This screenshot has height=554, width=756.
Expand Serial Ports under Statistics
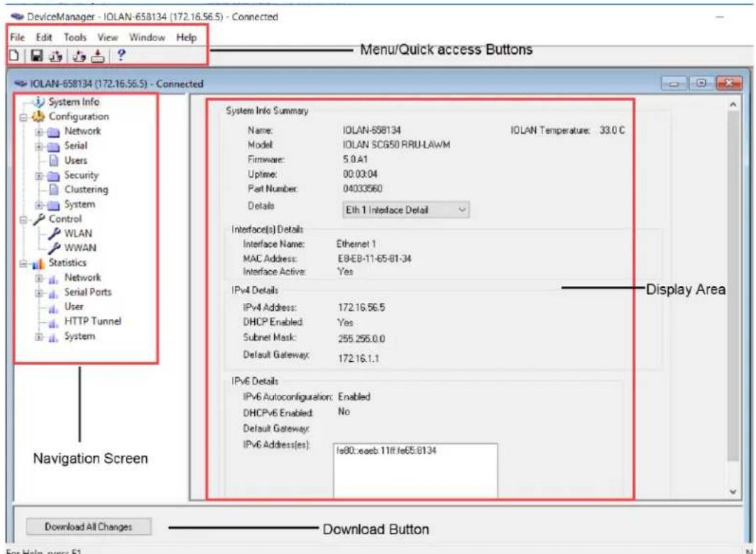tap(39, 293)
